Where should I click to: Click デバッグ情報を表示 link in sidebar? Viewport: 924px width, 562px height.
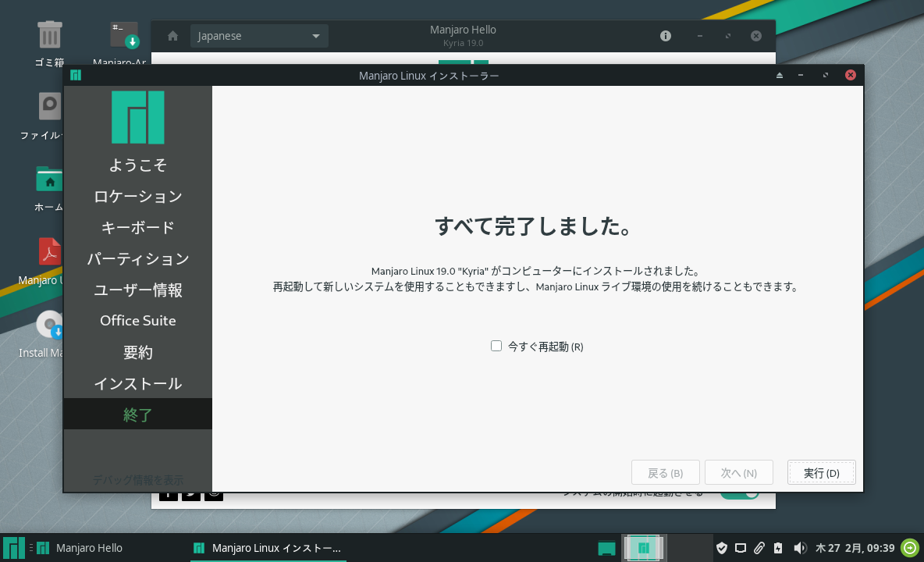pos(138,480)
